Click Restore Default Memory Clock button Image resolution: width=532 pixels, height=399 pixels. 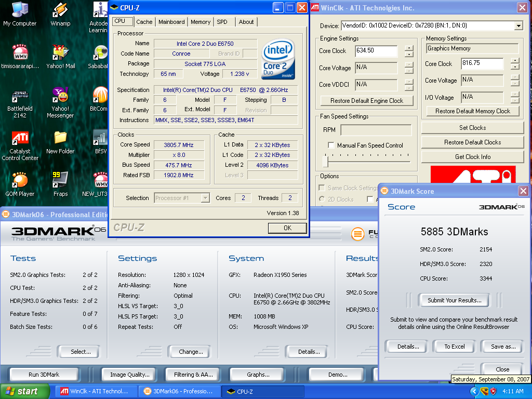472,111
